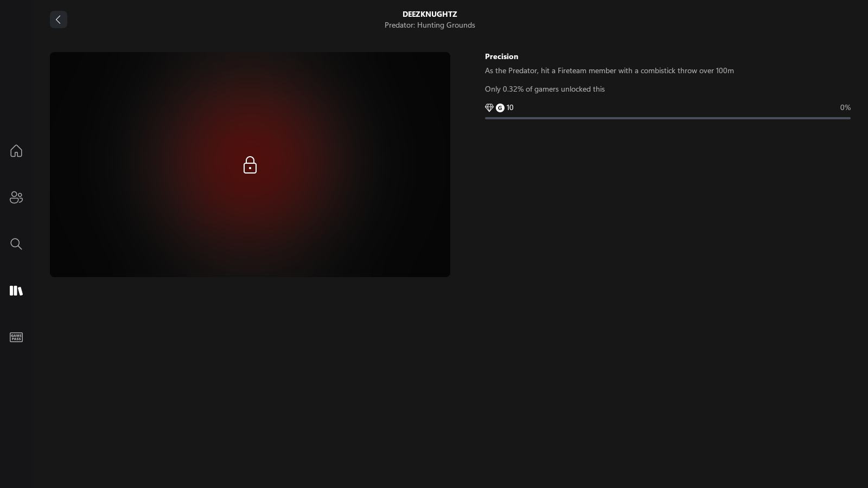Click the Precision achievement title

click(502, 56)
